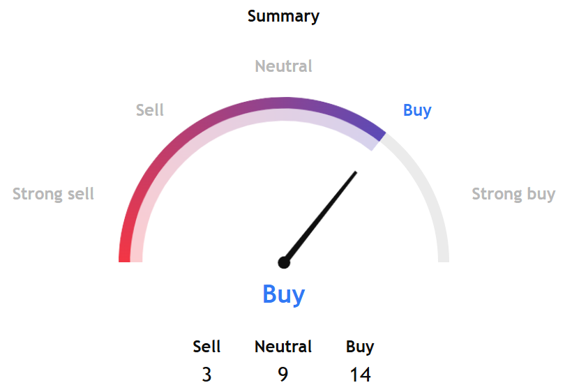
Task: Click the Buy column header below gauge
Action: pos(360,347)
